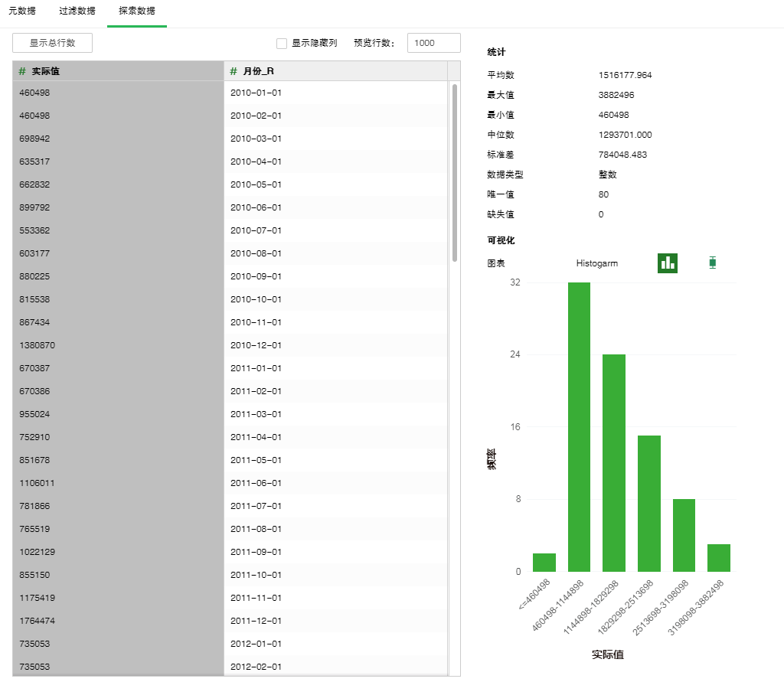
Task: Click the histogram bar for 3198098-3882498
Action: [x=718, y=557]
